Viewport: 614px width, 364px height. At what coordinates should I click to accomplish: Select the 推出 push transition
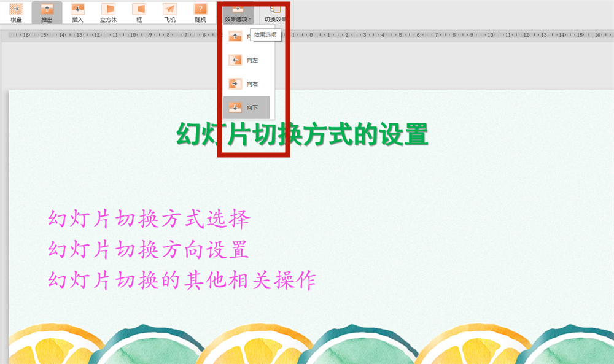point(47,12)
